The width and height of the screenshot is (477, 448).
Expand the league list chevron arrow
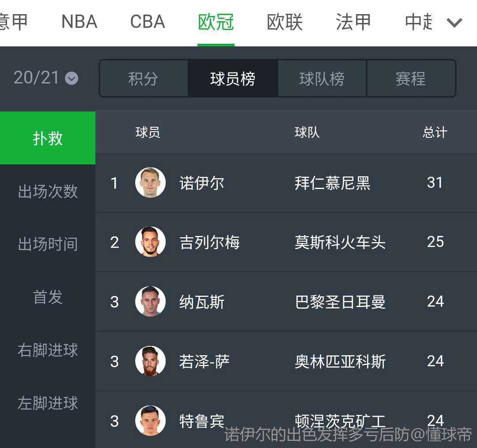(454, 22)
